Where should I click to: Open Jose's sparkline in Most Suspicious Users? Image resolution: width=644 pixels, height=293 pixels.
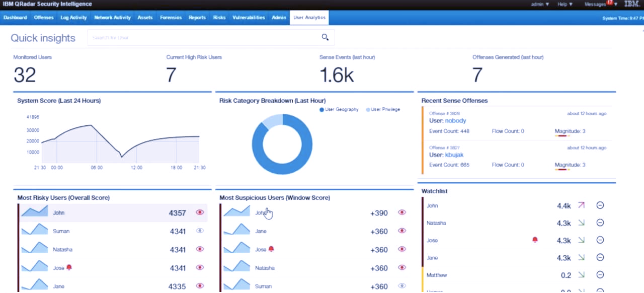point(236,249)
